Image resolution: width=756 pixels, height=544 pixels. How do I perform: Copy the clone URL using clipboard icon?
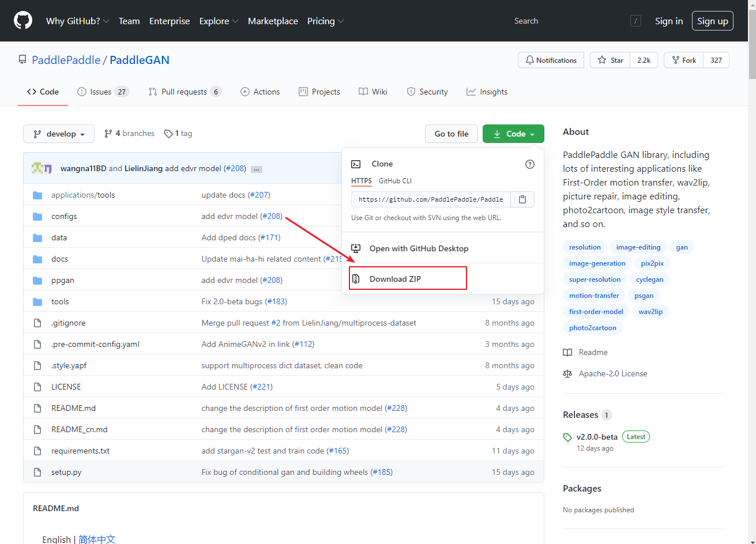point(522,199)
